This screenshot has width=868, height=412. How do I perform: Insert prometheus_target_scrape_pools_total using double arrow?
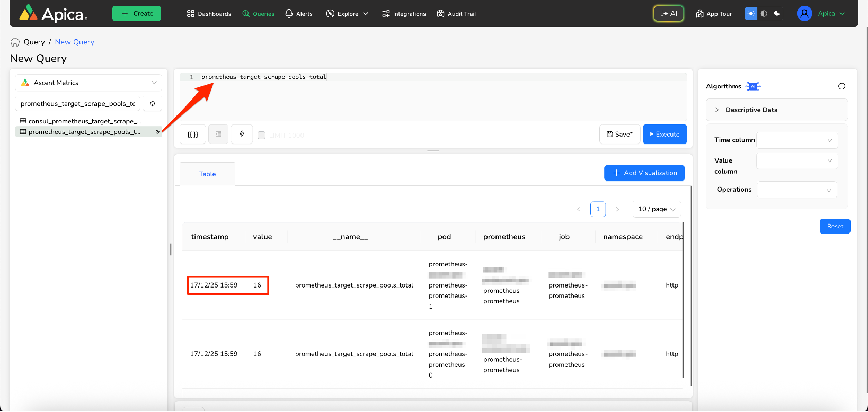coord(157,132)
